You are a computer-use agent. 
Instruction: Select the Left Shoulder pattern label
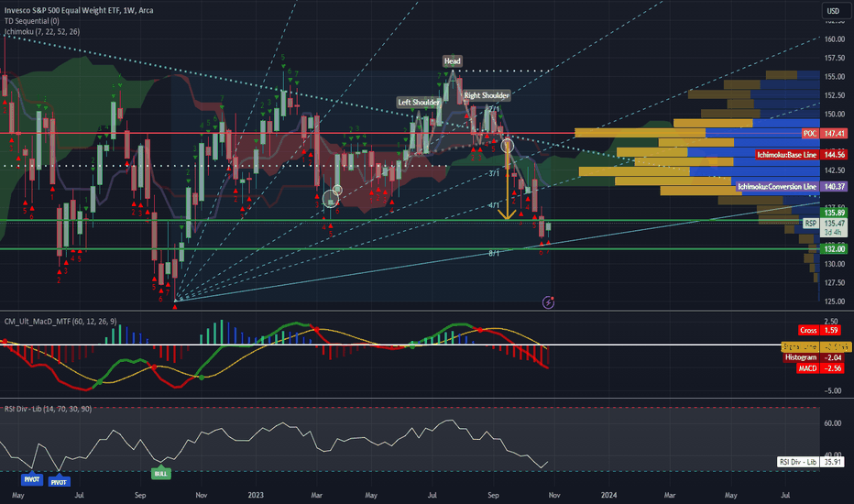pos(417,102)
